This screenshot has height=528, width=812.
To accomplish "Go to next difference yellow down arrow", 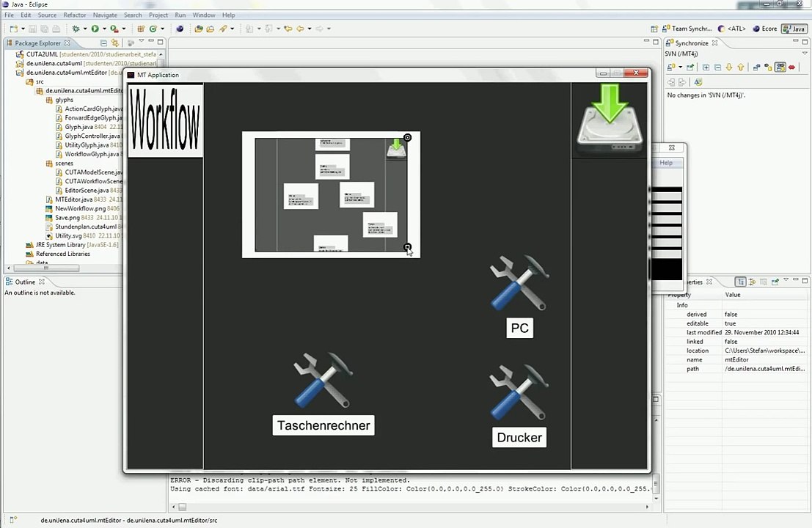I will 729,67.
